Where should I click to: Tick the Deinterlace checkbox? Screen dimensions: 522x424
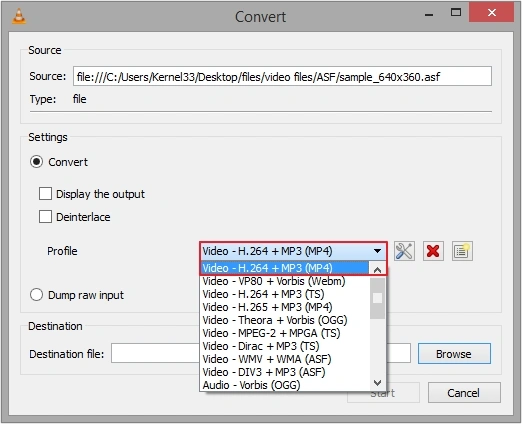tap(45, 217)
